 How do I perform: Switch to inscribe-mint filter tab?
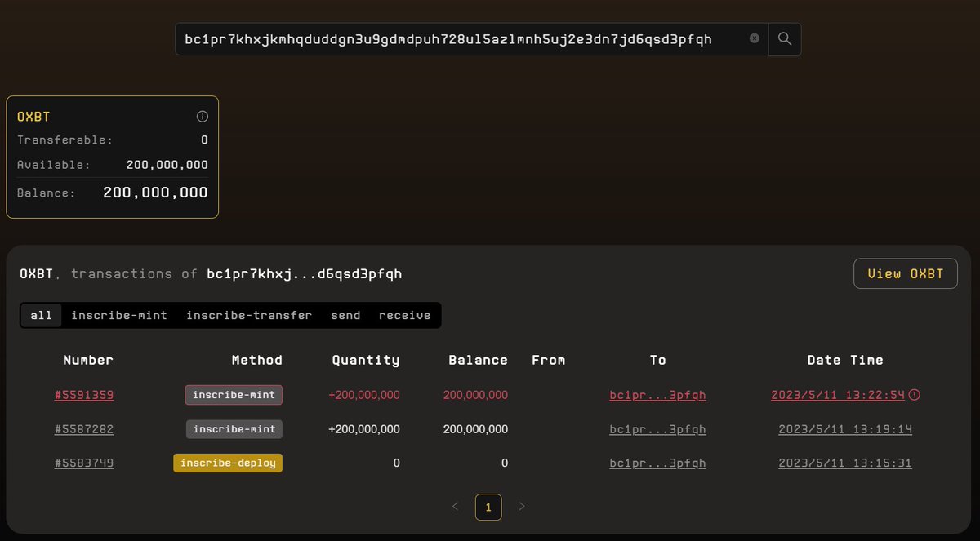pos(119,315)
